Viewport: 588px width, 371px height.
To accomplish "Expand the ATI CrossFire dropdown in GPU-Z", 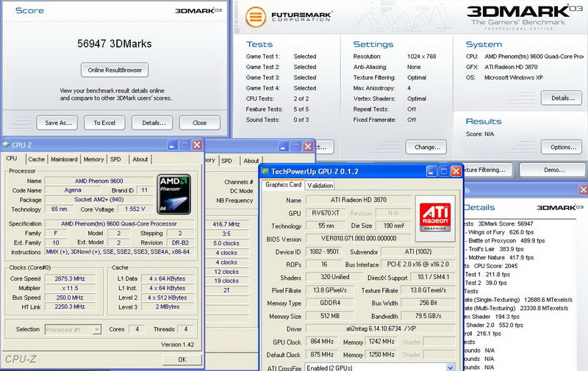I will (x=451, y=367).
